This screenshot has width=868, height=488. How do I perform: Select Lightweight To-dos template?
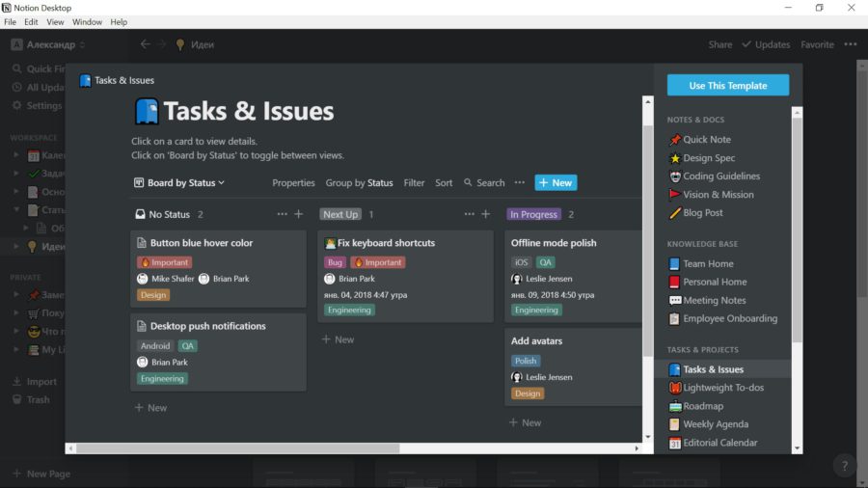(x=717, y=388)
